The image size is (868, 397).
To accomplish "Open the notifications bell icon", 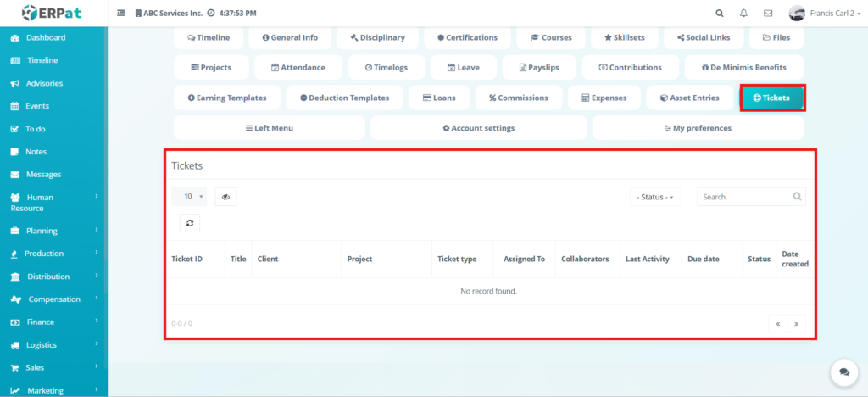I will point(743,14).
